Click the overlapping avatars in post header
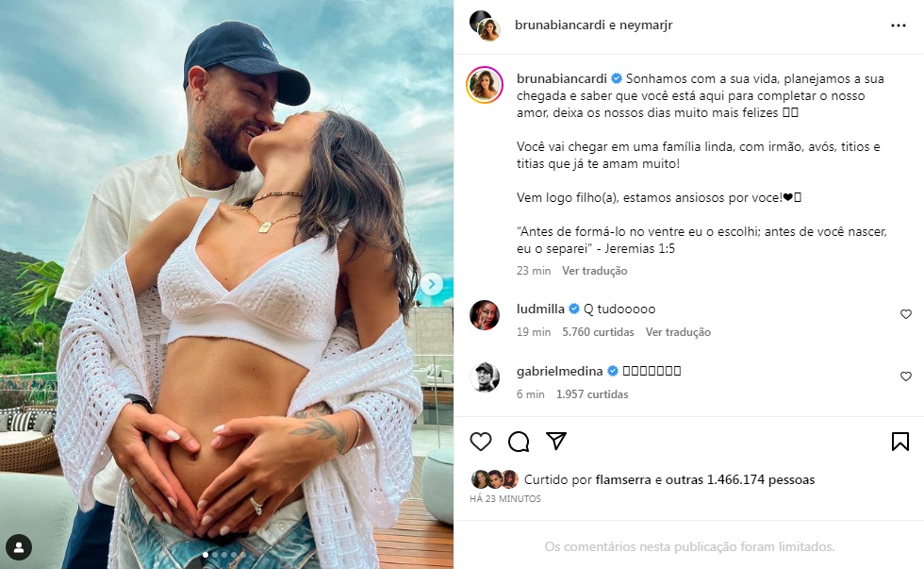This screenshot has height=569, width=924. 485,26
